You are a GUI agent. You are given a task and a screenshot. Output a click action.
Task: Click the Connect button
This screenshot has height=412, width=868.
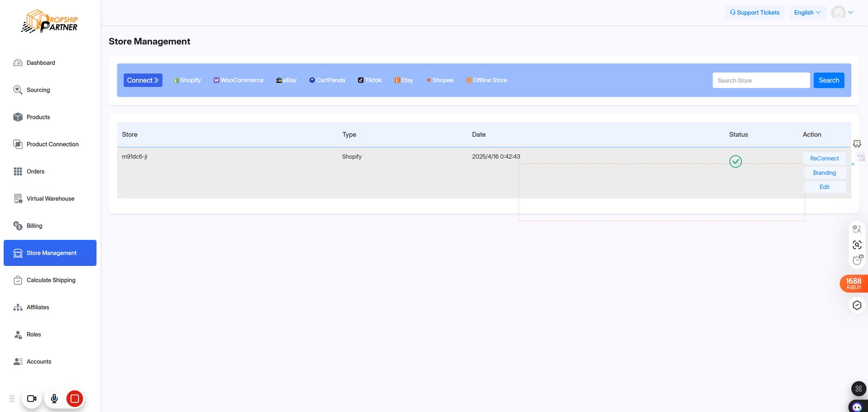point(143,80)
